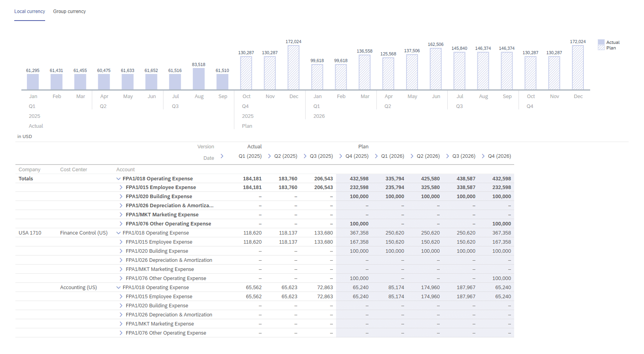The height and width of the screenshot is (354, 644).
Task: Expand Finance Control Marketing Expense row
Action: (x=121, y=269)
